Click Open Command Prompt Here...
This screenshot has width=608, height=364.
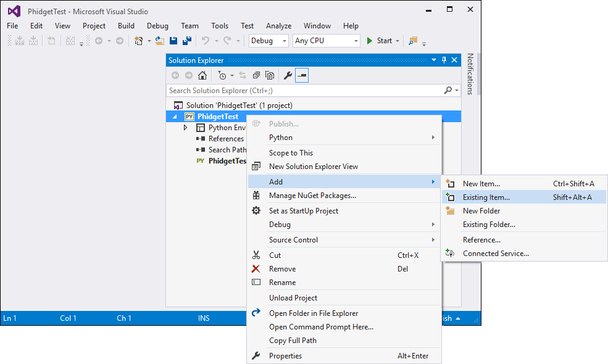pyautogui.click(x=344, y=327)
